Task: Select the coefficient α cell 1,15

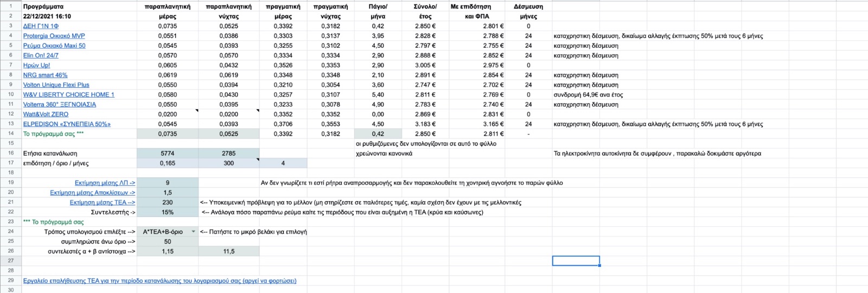Action: click(x=168, y=251)
